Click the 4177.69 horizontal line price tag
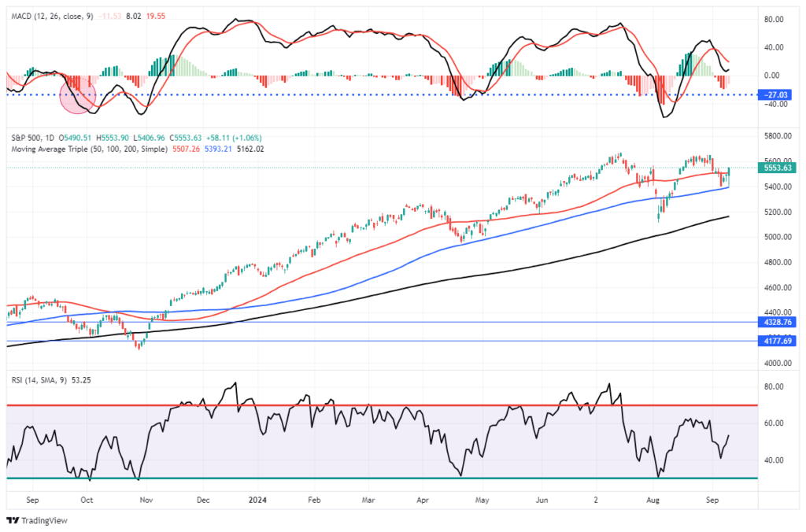Image resolution: width=806 pixels, height=532 pixels. (x=776, y=341)
